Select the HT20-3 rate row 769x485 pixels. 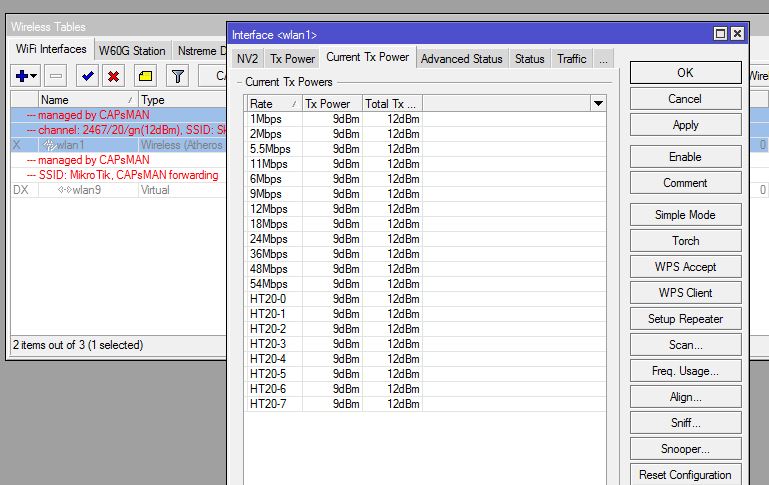point(425,344)
